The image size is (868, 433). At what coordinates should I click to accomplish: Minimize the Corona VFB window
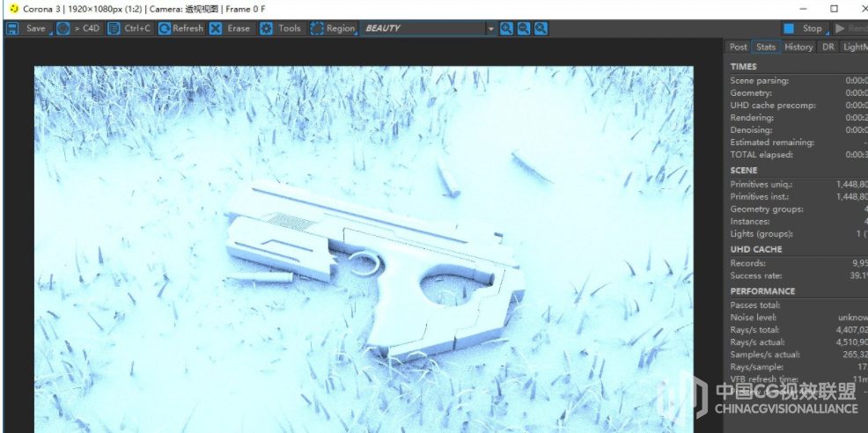click(x=803, y=9)
